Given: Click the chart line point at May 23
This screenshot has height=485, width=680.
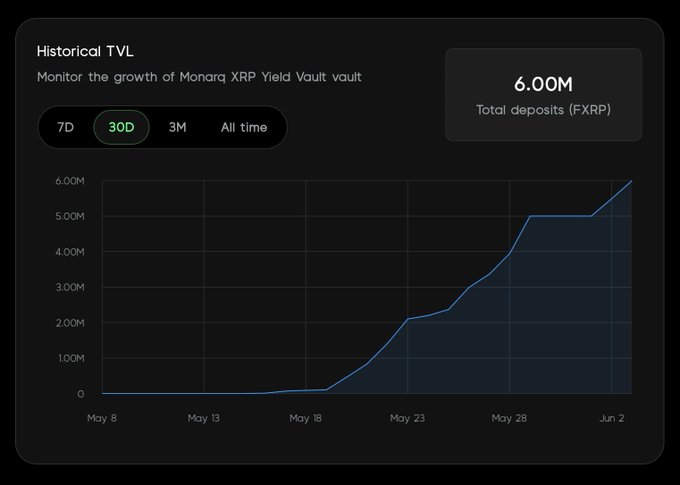Looking at the screenshot, I should [408, 319].
